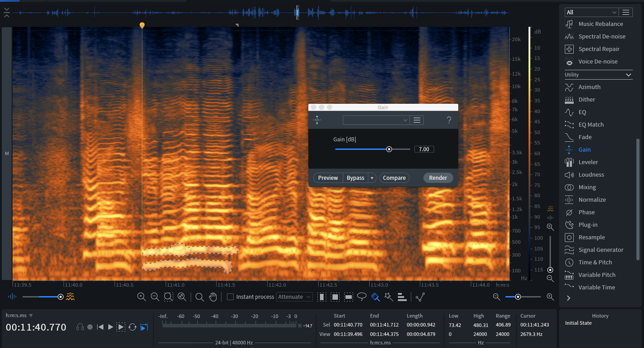Click the spectrogram icon beside the opacity slider
This screenshot has width=644, height=348.
(70, 297)
